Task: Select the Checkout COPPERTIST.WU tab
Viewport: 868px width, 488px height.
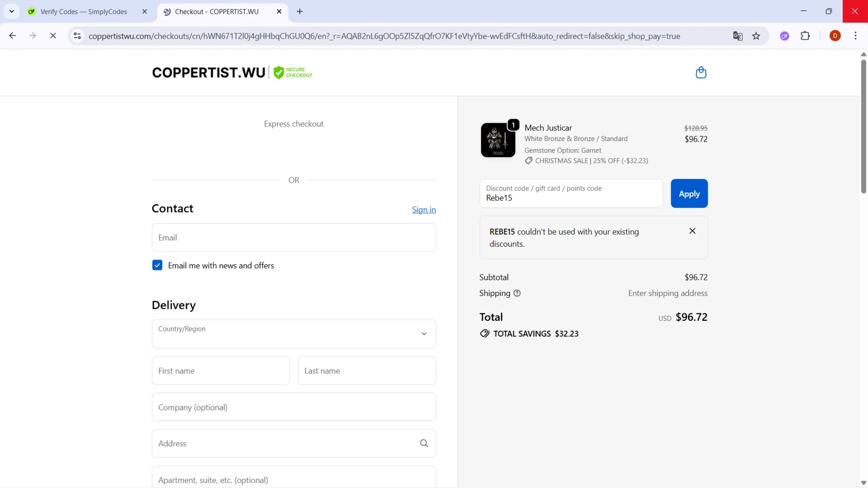Action: 216,12
